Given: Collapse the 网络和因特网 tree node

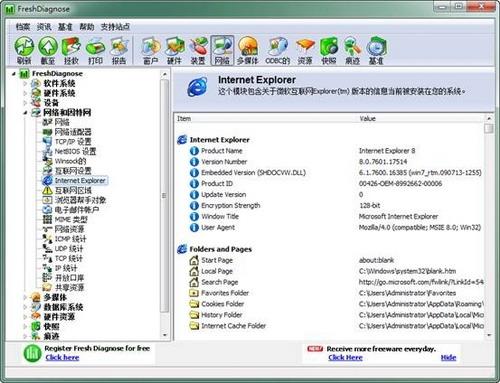Looking at the screenshot, I should click(25, 113).
